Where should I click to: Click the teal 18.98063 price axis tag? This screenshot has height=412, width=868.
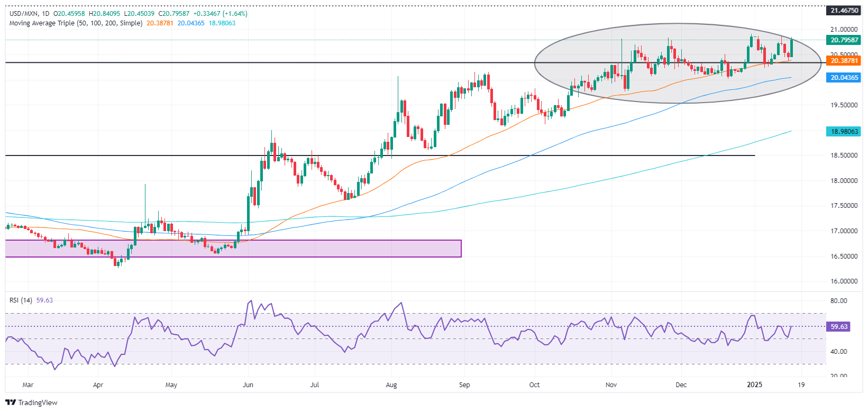(844, 132)
